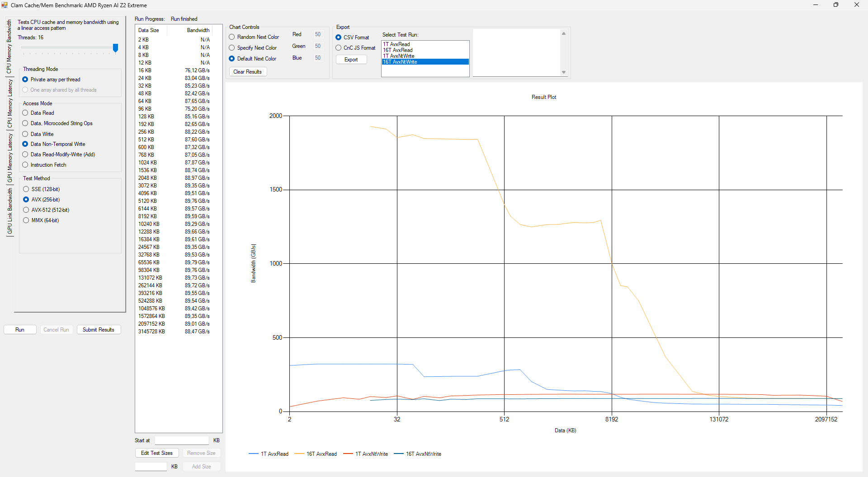Click Submit Results button
The width and height of the screenshot is (868, 477).
98,330
